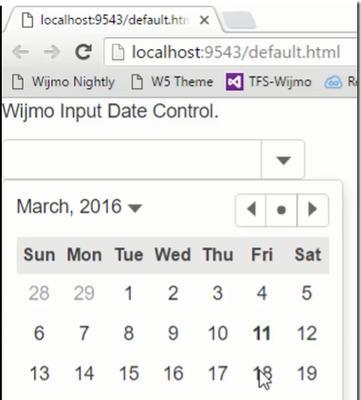Click inside the date input field
The image size is (361, 400).
pyautogui.click(x=132, y=160)
